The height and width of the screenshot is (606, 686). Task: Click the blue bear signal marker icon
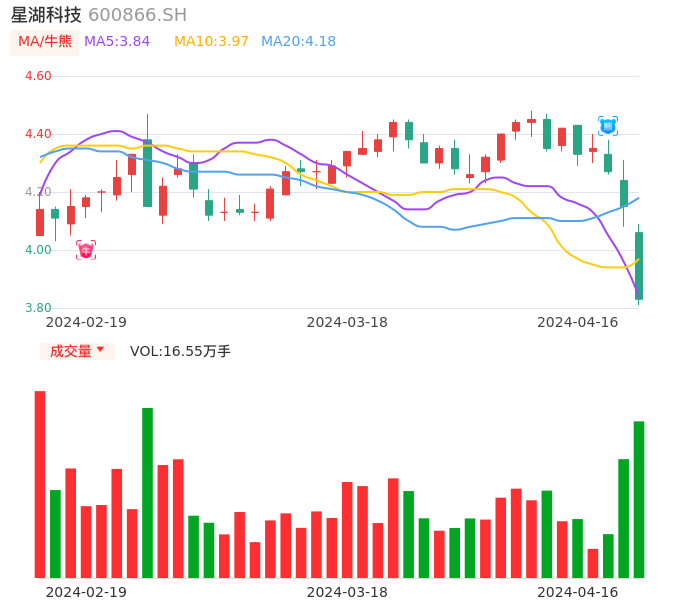click(x=608, y=126)
